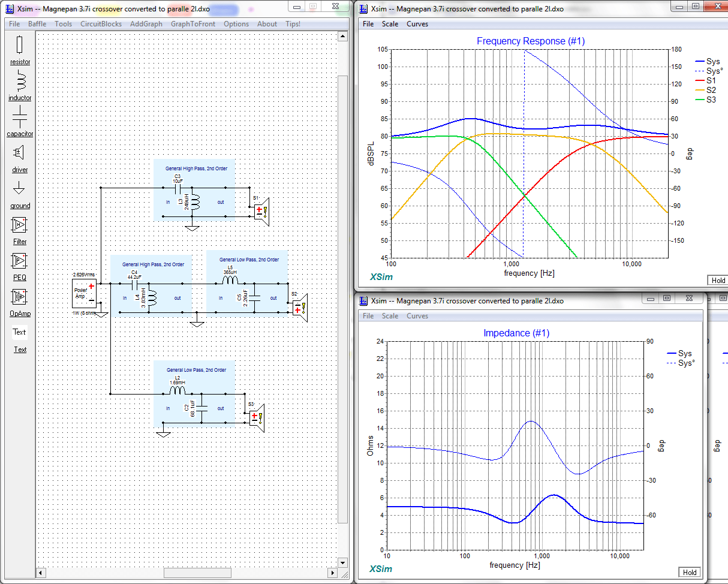Open the Tools menu
Screen dimensions: 728x584
click(63, 24)
